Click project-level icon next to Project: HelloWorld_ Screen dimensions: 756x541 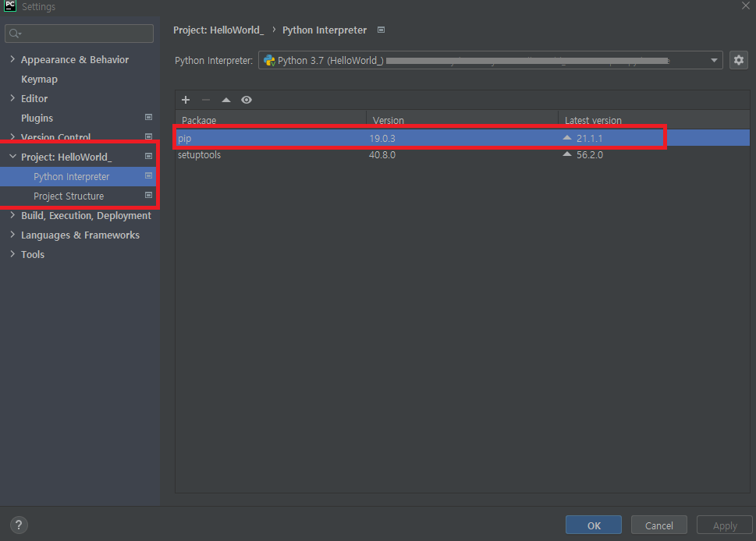pos(148,156)
